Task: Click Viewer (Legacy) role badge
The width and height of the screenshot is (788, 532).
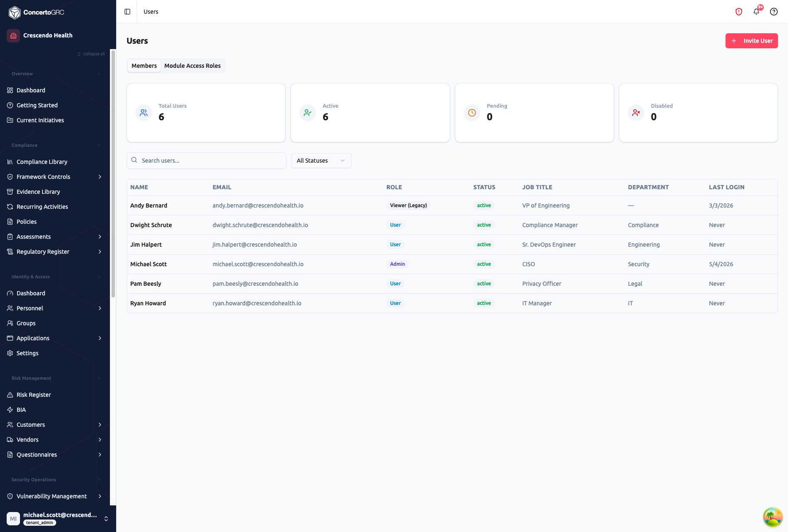Action: [x=408, y=205]
